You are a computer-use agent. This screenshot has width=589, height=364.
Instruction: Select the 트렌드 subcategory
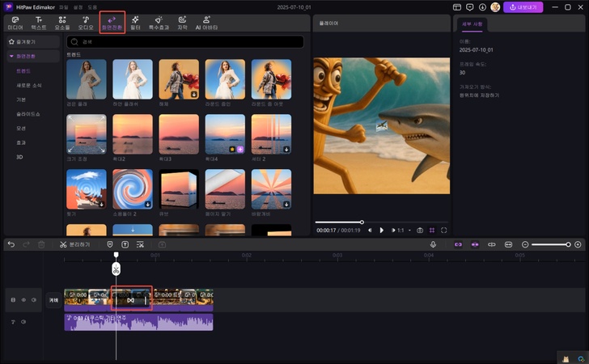pyautogui.click(x=23, y=70)
